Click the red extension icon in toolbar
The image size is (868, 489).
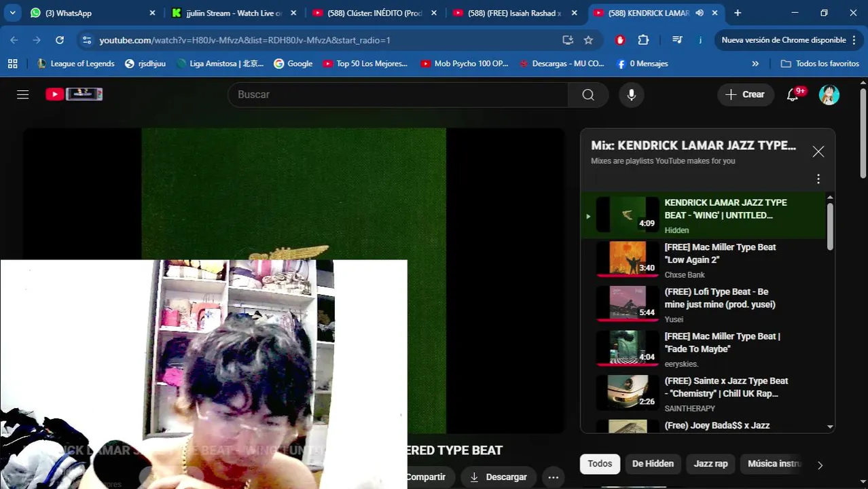tap(620, 40)
